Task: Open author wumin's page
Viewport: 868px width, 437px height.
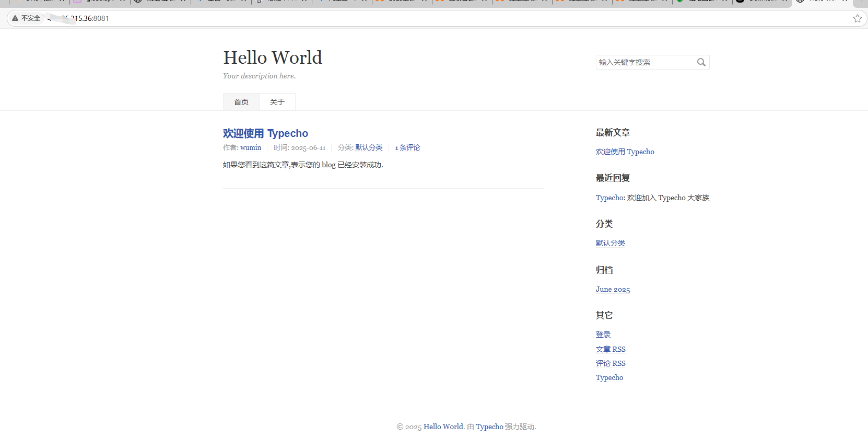Action: click(251, 147)
